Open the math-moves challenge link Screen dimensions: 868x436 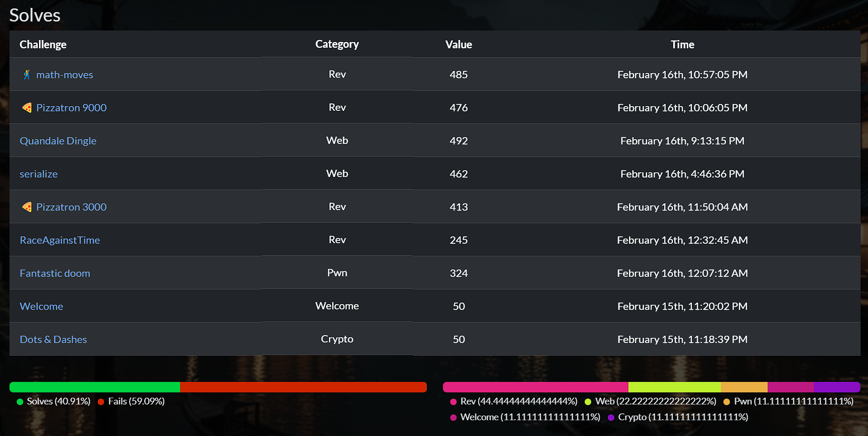click(65, 75)
